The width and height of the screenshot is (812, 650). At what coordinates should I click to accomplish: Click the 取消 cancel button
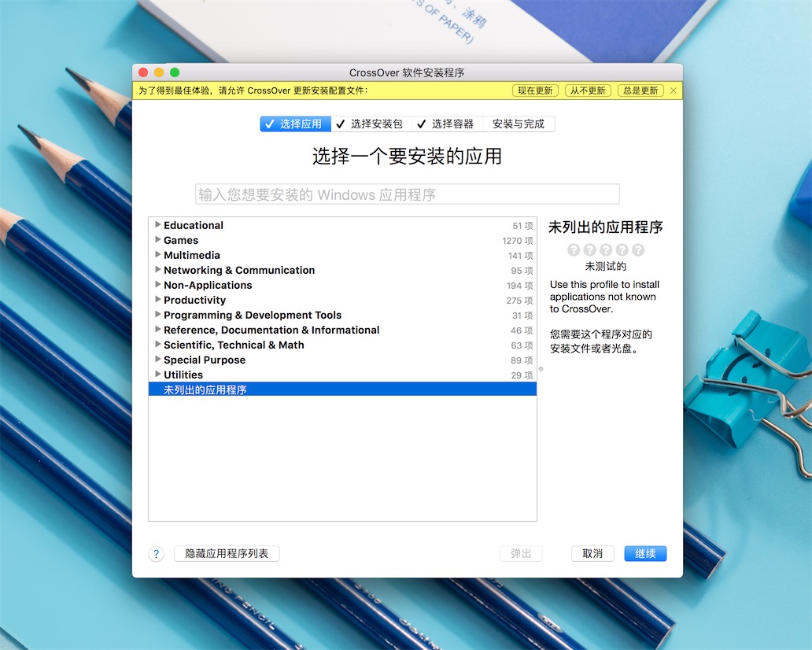pos(592,554)
